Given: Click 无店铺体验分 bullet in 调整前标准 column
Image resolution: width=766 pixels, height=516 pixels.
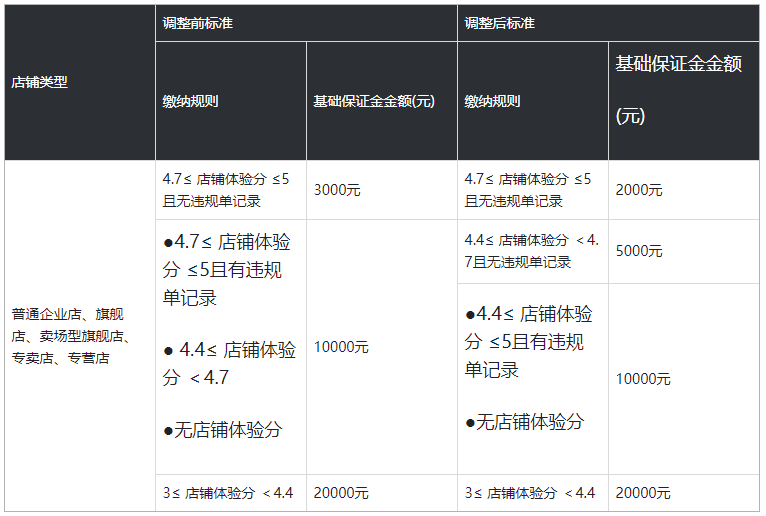Looking at the screenshot, I should [x=223, y=430].
